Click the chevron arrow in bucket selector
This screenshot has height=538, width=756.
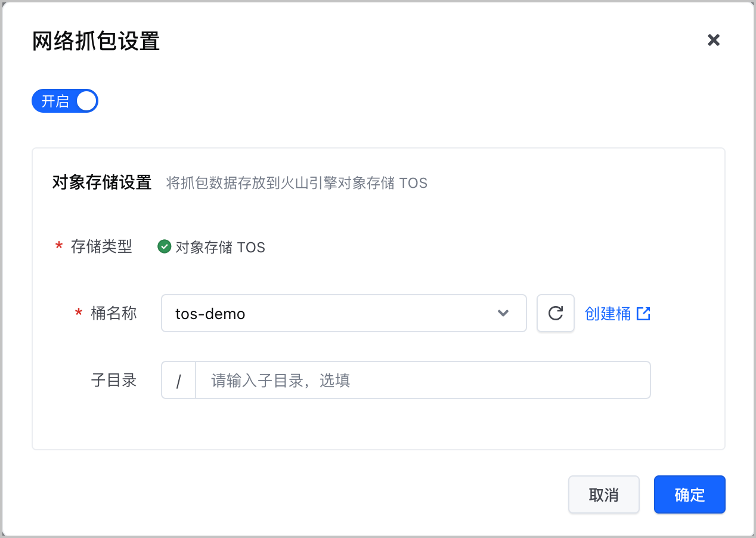tap(503, 313)
